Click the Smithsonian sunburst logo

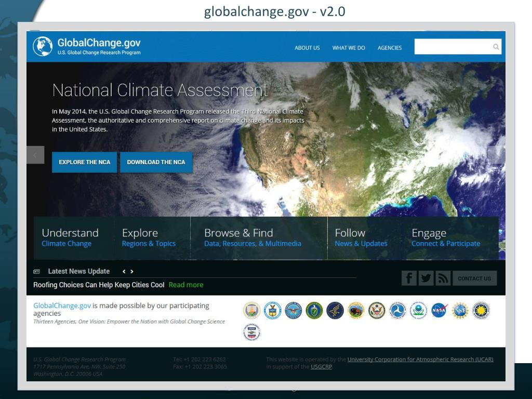(x=481, y=311)
